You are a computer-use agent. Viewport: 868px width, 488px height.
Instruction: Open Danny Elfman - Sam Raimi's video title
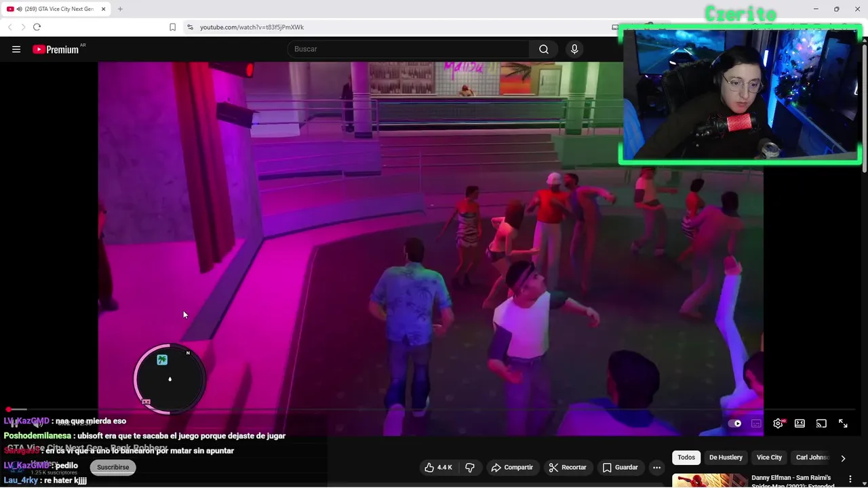pyautogui.click(x=791, y=481)
